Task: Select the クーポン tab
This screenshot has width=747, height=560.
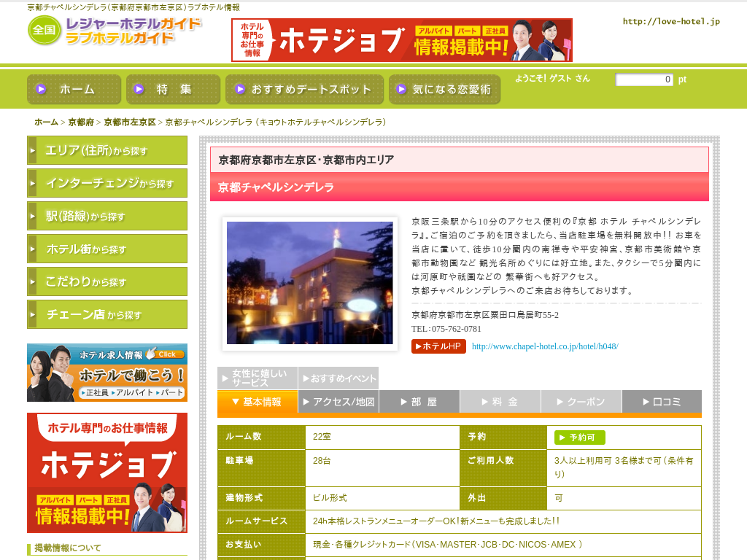Action: point(581,402)
